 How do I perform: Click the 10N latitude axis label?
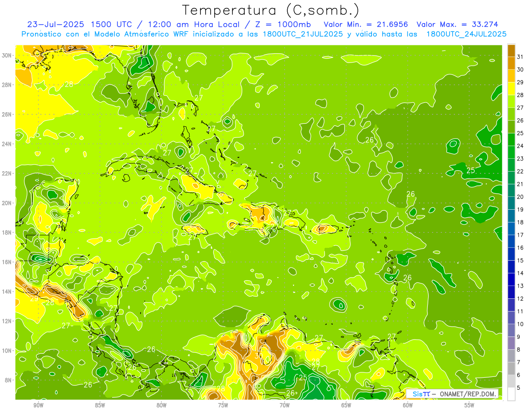[x=8, y=351]
